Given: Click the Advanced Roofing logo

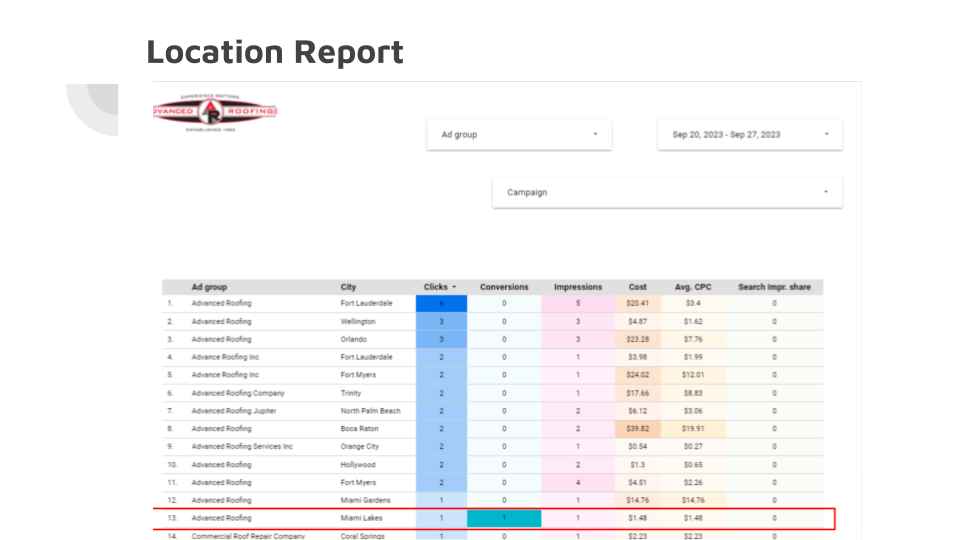Looking at the screenshot, I should (x=215, y=112).
